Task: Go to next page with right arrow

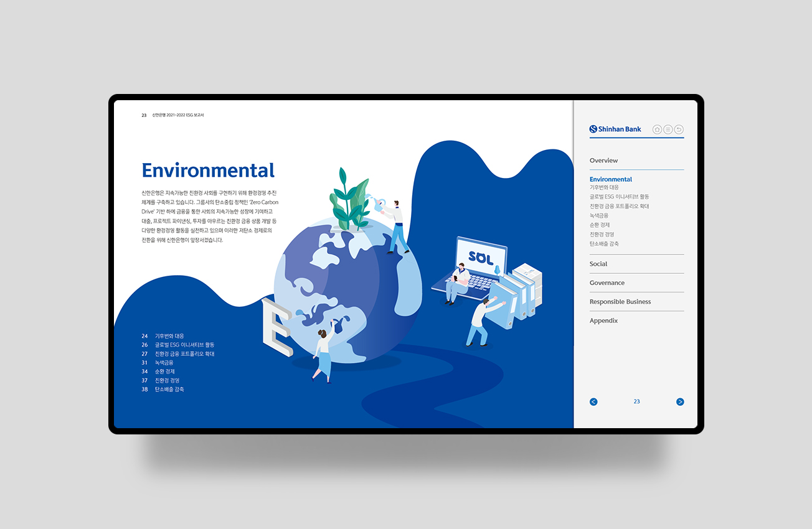Action: tap(680, 401)
